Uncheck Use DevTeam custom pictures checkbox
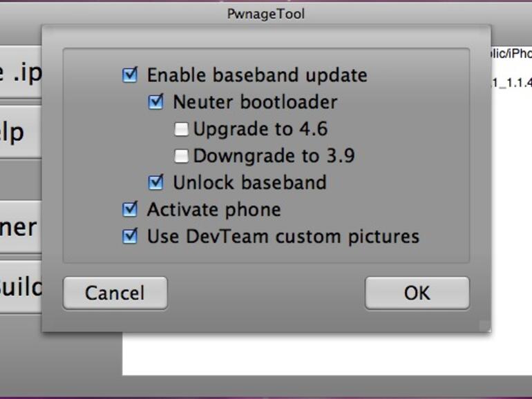532x399 pixels. tap(130, 237)
